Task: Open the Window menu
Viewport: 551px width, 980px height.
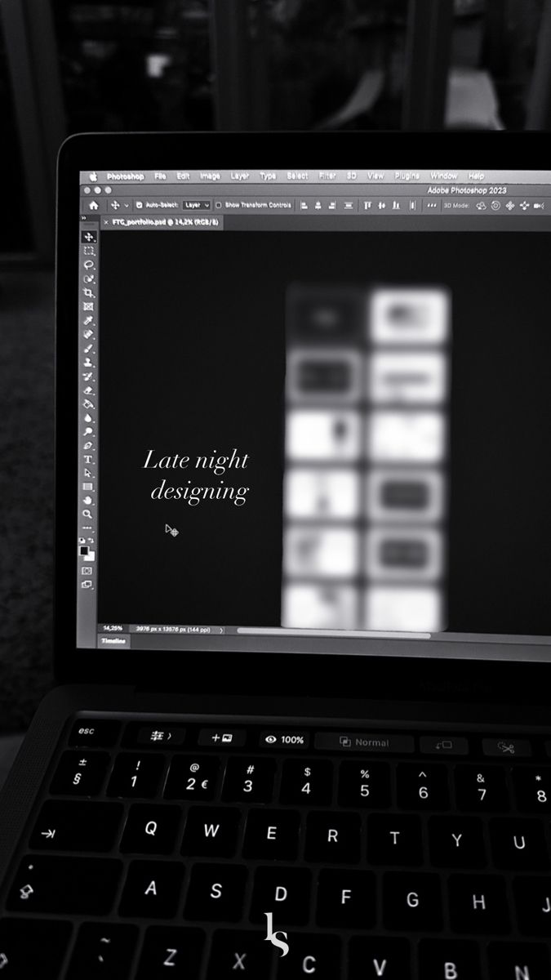Action: click(x=444, y=176)
